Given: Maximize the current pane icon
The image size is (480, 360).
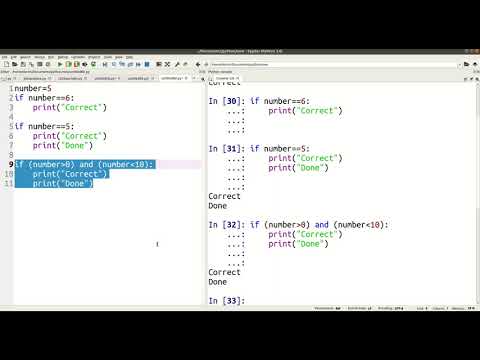Looking at the screenshot, I should pos(159,64).
